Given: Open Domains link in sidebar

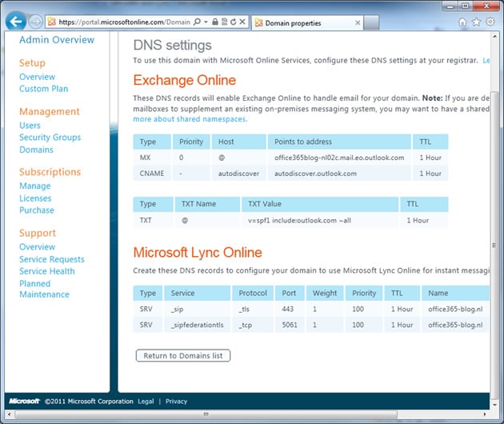Looking at the screenshot, I should point(36,150).
